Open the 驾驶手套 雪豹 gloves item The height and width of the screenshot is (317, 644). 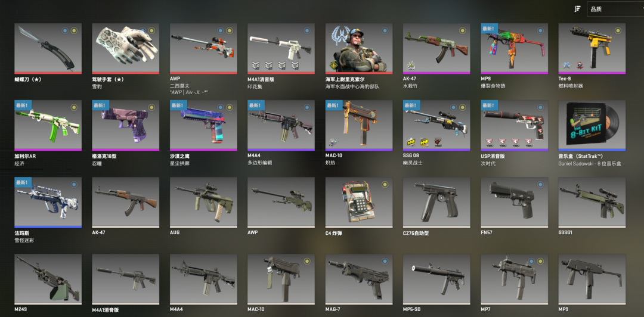pos(126,48)
